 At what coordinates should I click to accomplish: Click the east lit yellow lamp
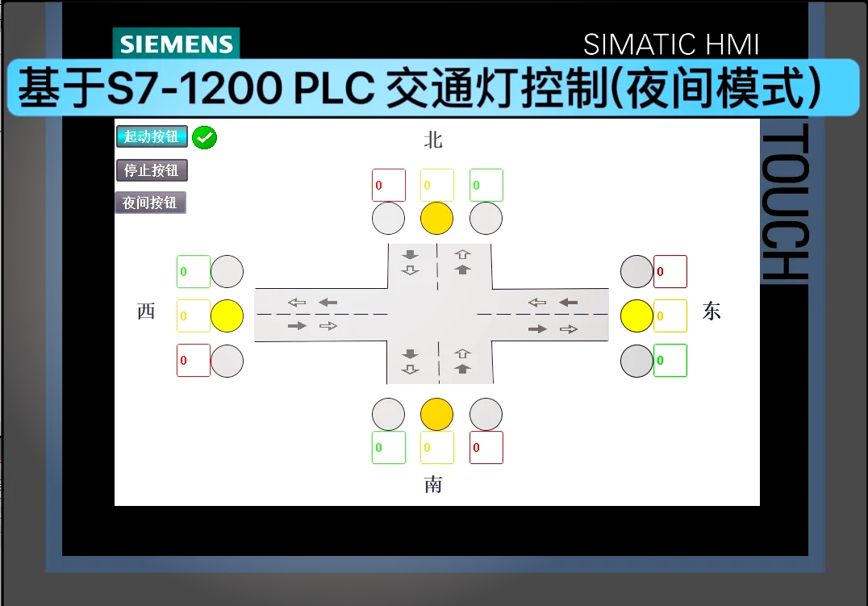tap(636, 316)
